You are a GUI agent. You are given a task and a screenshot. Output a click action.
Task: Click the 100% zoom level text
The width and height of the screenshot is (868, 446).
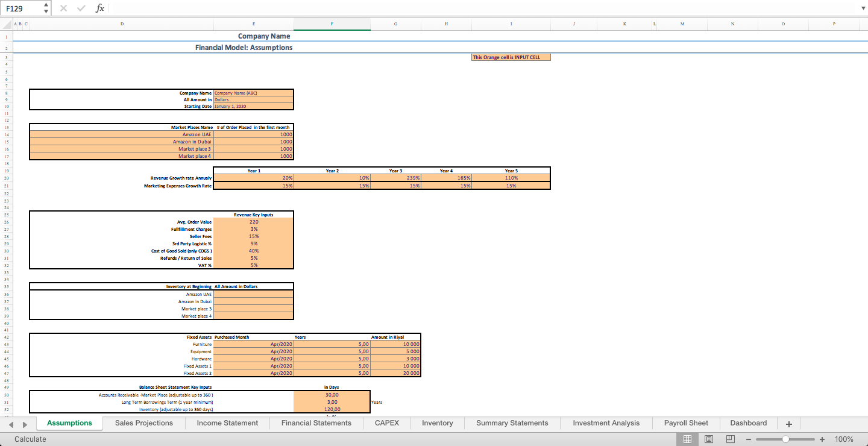[x=844, y=439]
